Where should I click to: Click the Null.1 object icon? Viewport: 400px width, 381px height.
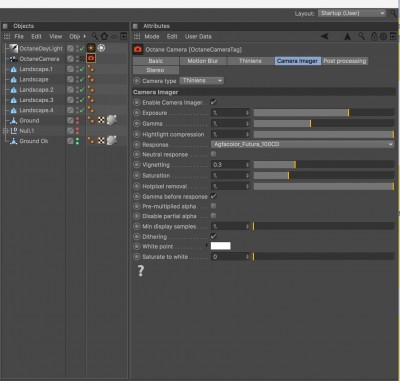[x=14, y=131]
